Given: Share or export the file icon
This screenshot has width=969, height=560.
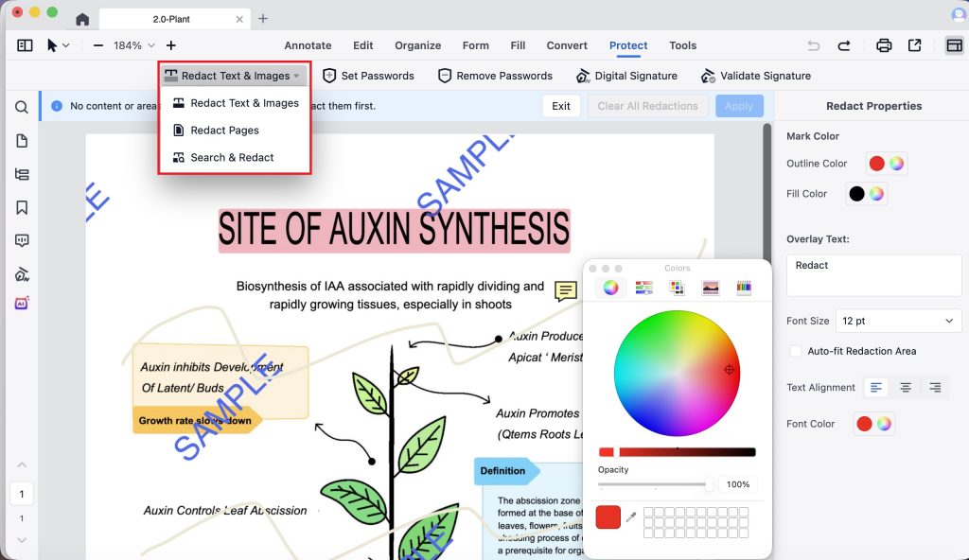Looking at the screenshot, I should point(915,45).
